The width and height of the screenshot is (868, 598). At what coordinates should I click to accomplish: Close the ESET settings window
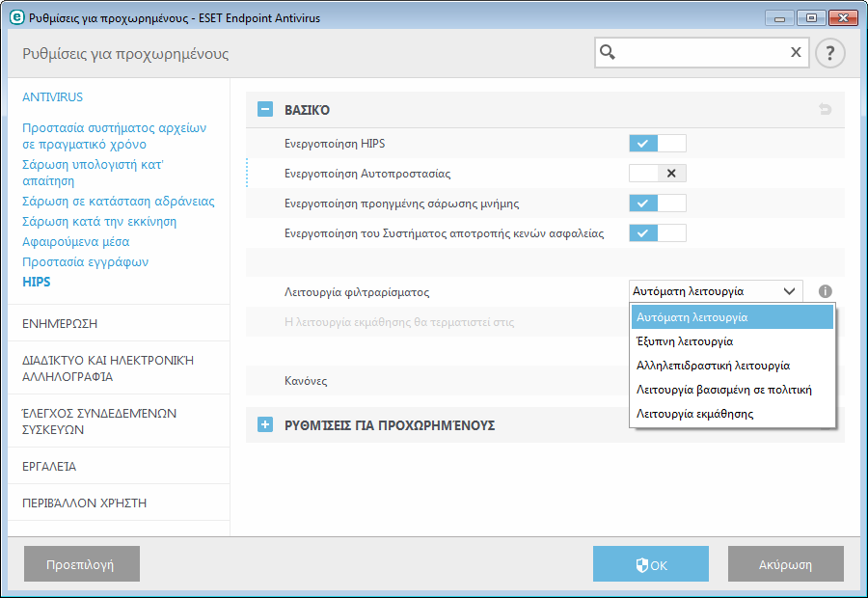(843, 18)
